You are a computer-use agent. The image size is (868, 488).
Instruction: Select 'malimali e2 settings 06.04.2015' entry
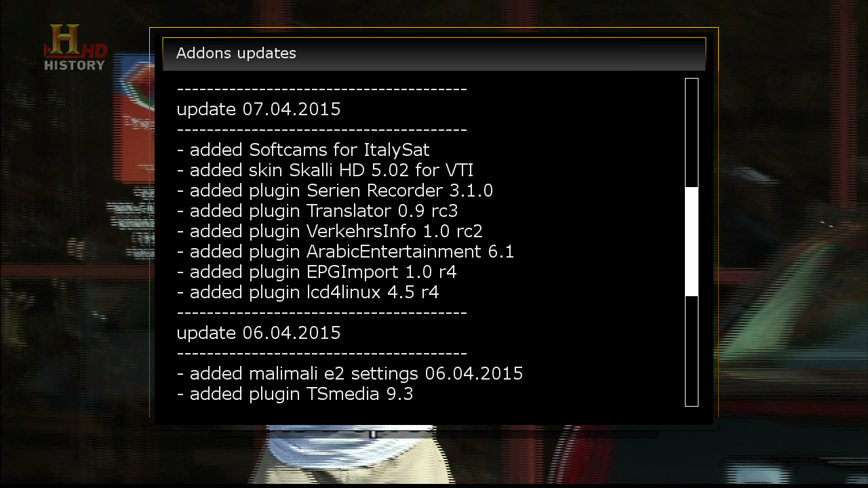pyautogui.click(x=350, y=373)
